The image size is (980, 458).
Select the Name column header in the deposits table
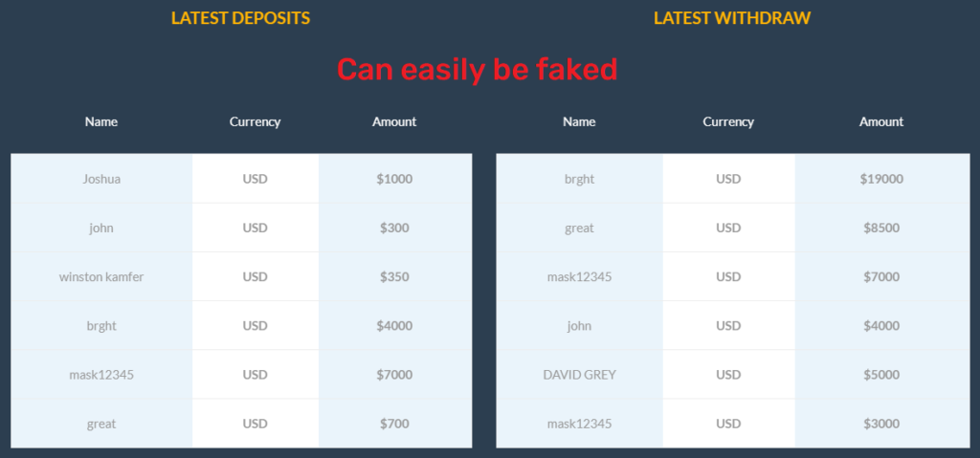101,121
